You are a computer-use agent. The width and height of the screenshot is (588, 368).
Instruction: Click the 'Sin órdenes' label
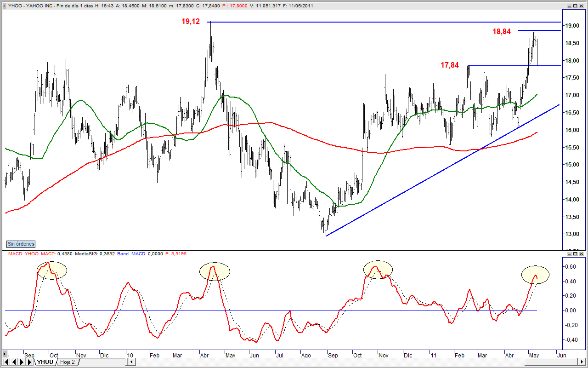pos(21,244)
